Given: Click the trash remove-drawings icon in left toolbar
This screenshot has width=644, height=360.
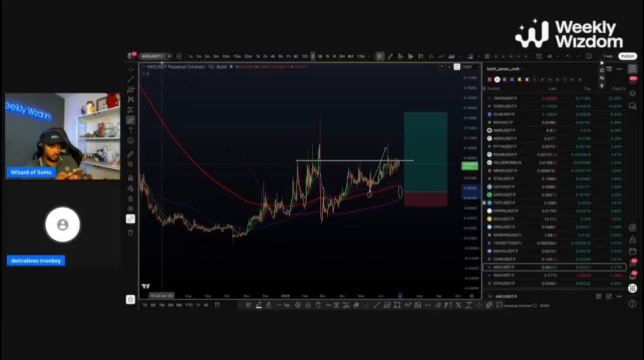Looking at the screenshot, I should [x=131, y=233].
